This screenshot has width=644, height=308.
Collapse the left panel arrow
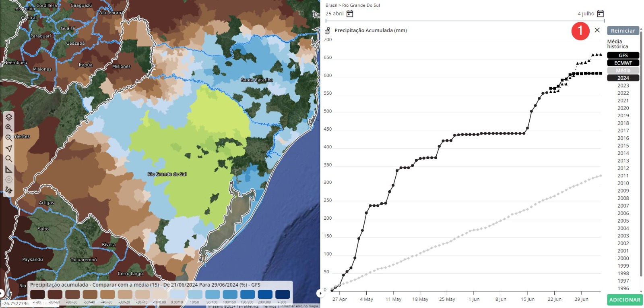coord(2,293)
